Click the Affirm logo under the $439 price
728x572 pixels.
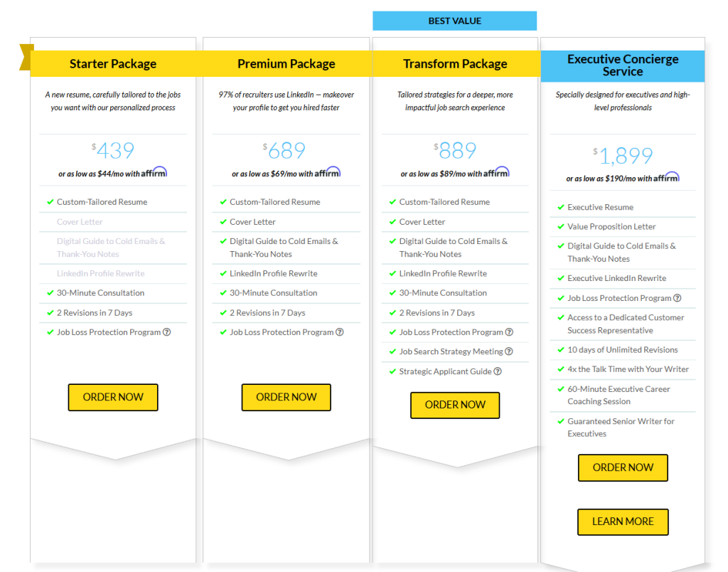click(154, 173)
